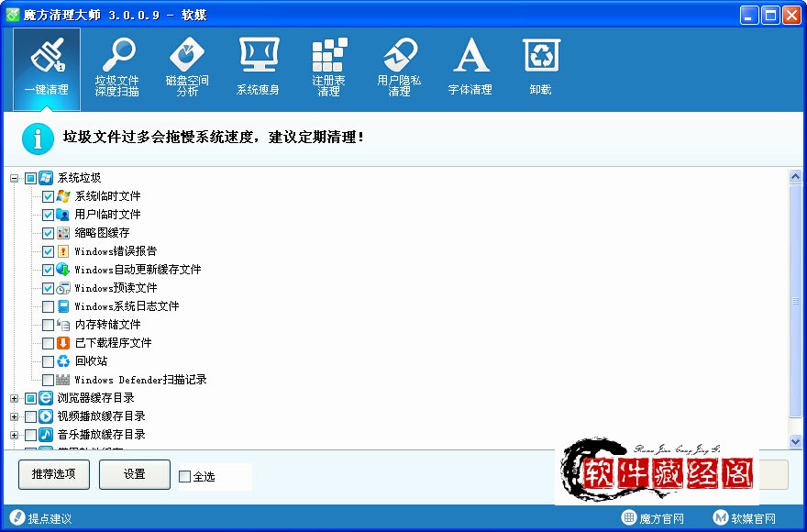The width and height of the screenshot is (807, 532).
Task: Select the 一键清理 toolbar icon
Action: point(46,64)
